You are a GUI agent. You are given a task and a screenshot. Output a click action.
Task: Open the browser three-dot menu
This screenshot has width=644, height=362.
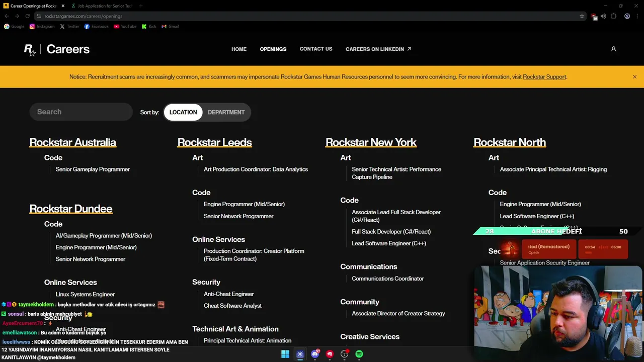[637, 16]
